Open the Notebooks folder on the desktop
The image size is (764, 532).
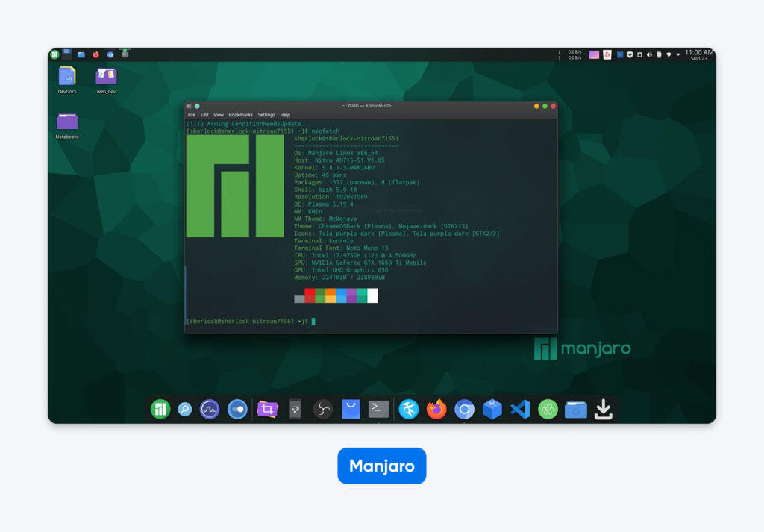coord(66,119)
